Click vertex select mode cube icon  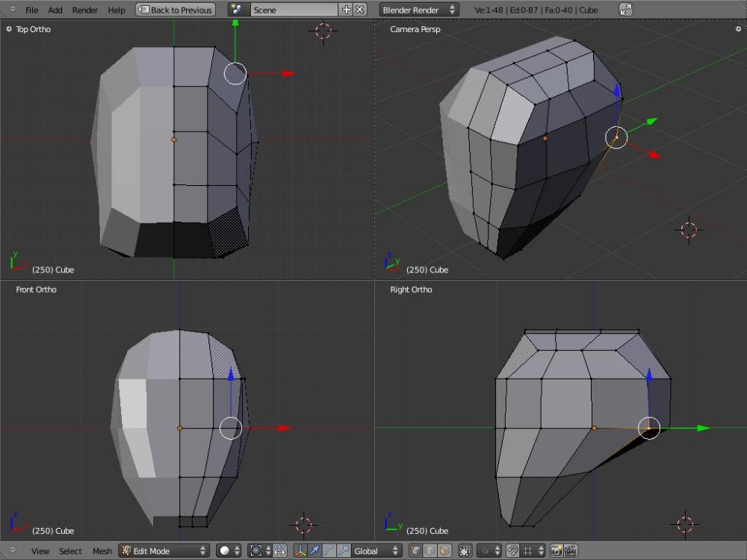tap(415, 551)
